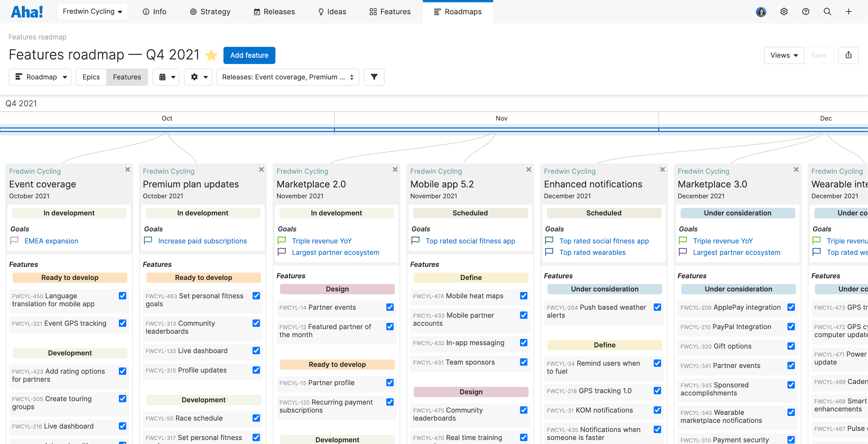Close the Marketplace 2.0 release card
The height and width of the screenshot is (444, 868).
coord(395,170)
